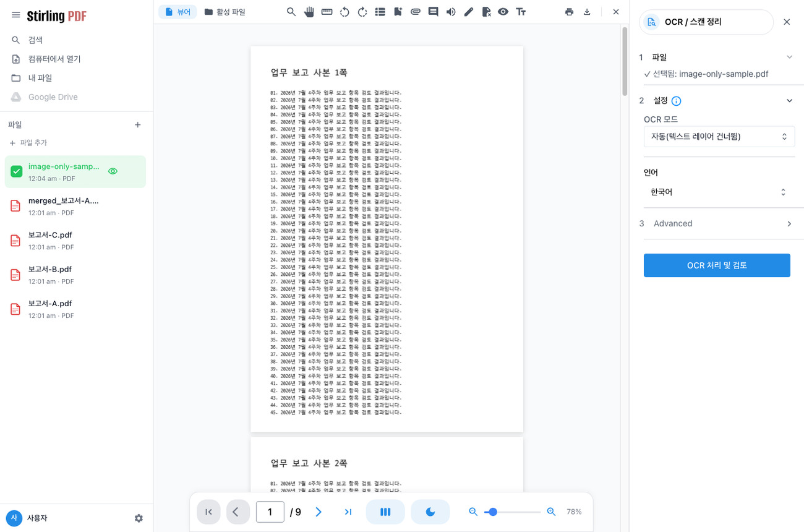
Task: Click the OCR 처리 및 검토 button
Action: (717, 265)
